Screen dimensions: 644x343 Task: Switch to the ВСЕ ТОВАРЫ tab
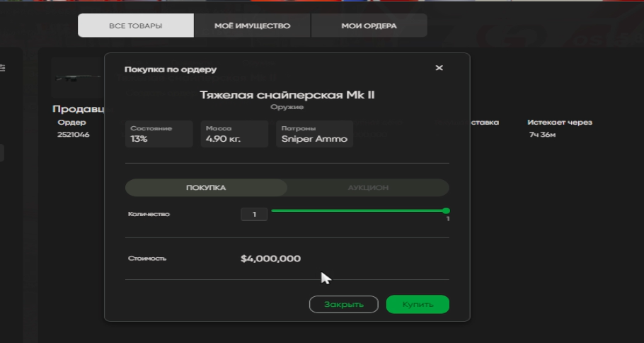[135, 26]
